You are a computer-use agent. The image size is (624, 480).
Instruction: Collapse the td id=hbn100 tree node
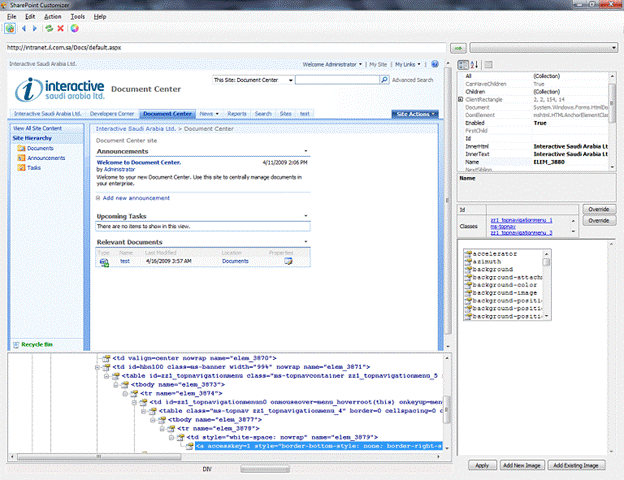coord(98,367)
